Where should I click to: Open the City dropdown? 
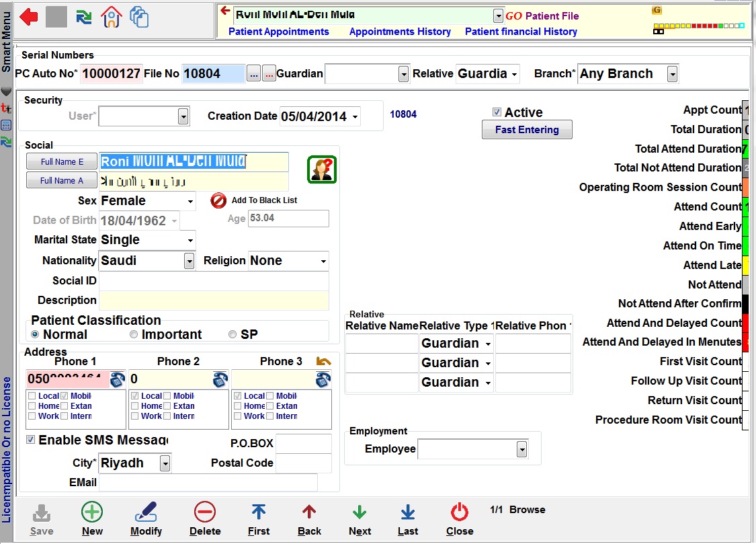165,463
